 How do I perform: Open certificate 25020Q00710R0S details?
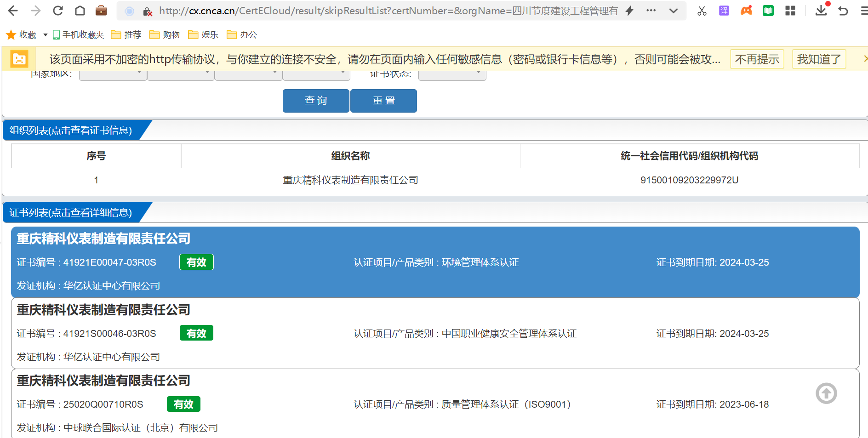tap(435, 404)
